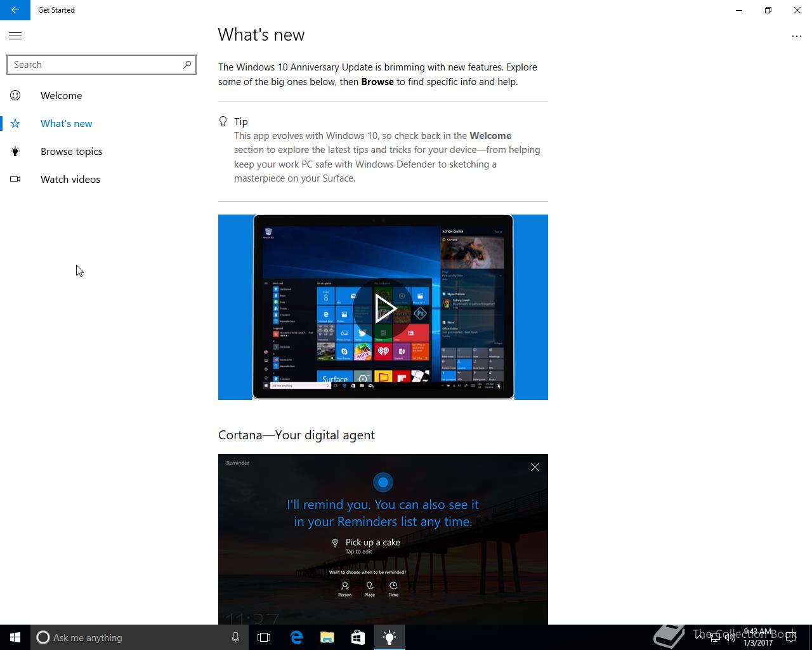Click Cortana Ask me anything box
Viewport: 812px width, 650px height.
click(138, 637)
